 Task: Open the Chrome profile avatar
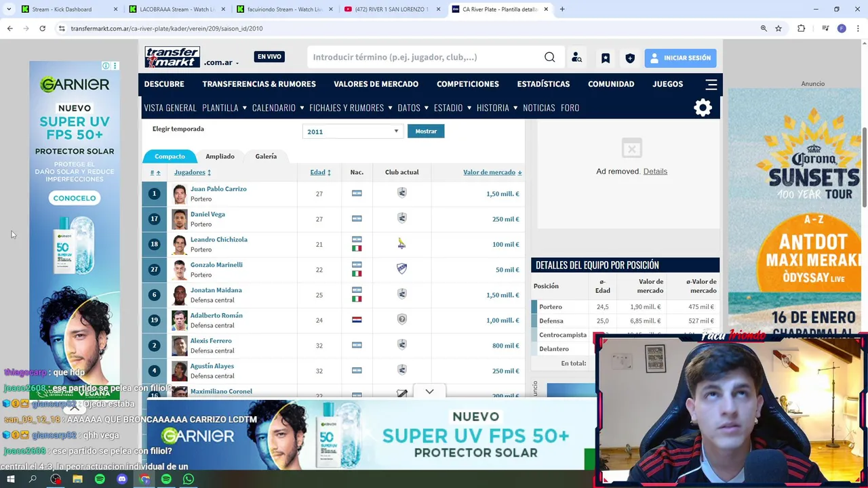[x=842, y=28]
